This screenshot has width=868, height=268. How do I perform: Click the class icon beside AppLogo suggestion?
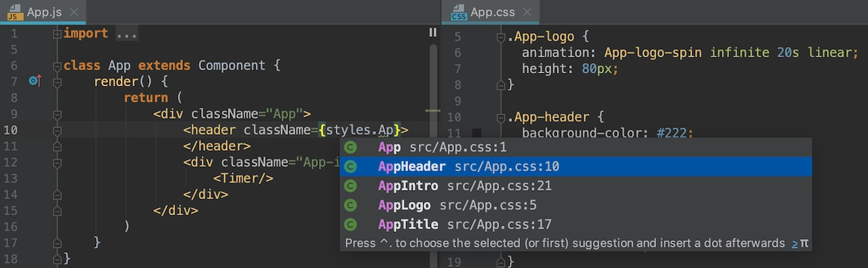coord(351,205)
